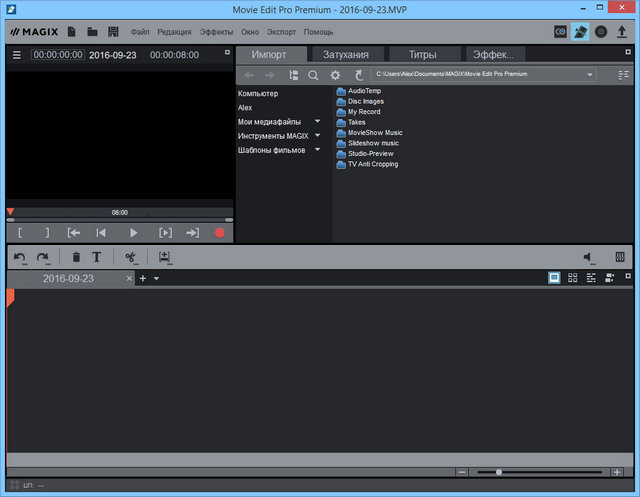
Task: Open Import options gear icon
Action: (336, 75)
